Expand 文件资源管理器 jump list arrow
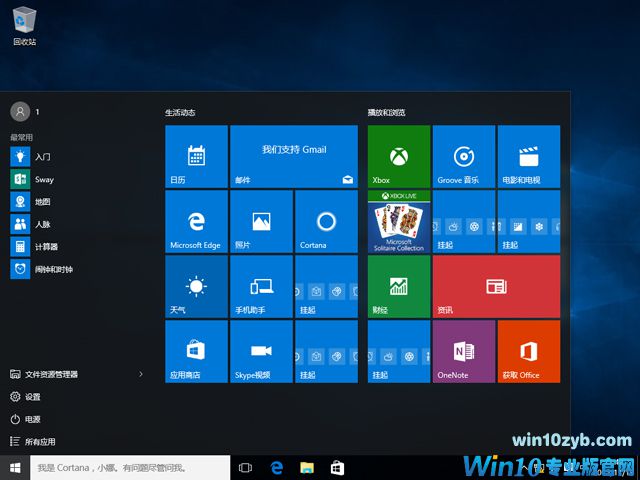The width and height of the screenshot is (640, 480). click(140, 374)
